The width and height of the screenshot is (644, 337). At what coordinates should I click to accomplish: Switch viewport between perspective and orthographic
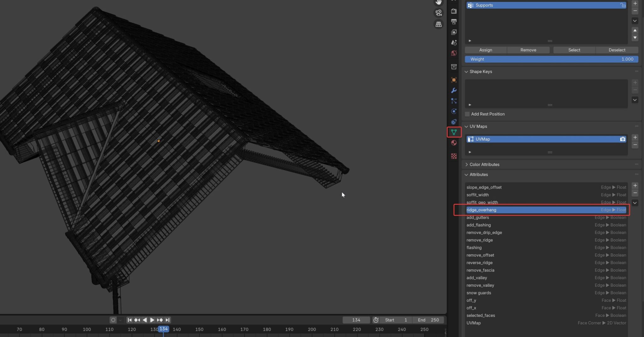coord(438,24)
